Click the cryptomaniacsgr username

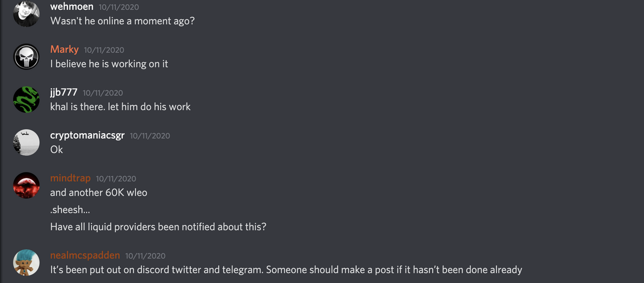click(x=88, y=135)
